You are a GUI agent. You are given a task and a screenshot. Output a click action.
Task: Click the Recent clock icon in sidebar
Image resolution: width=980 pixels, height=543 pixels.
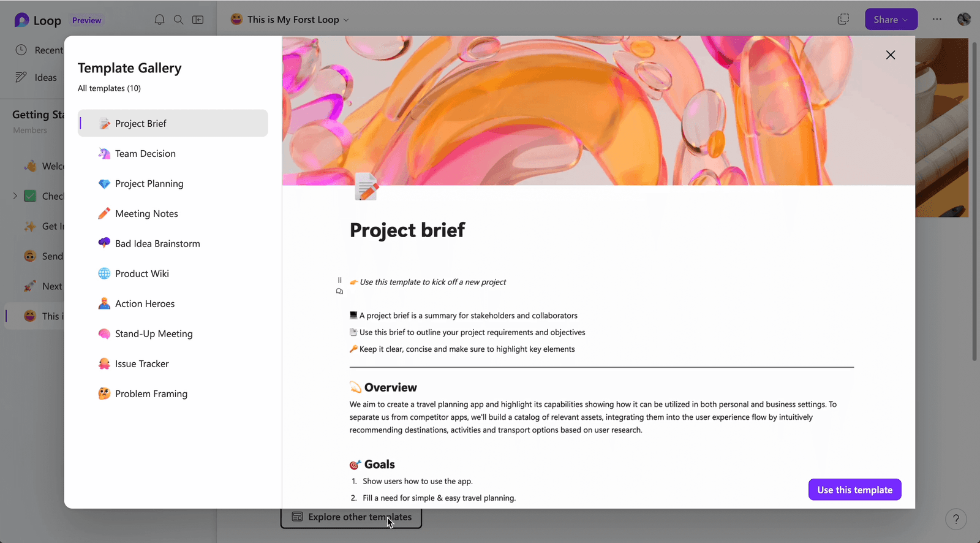pyautogui.click(x=22, y=50)
